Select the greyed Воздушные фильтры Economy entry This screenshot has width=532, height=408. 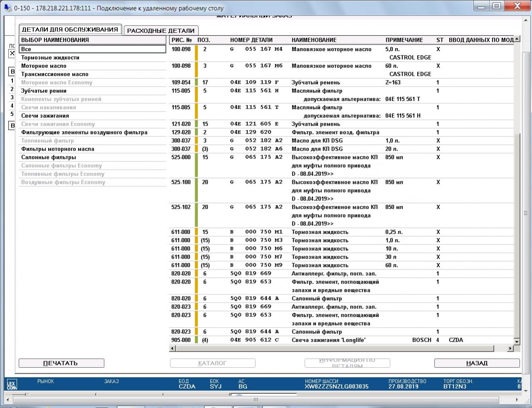[92, 182]
